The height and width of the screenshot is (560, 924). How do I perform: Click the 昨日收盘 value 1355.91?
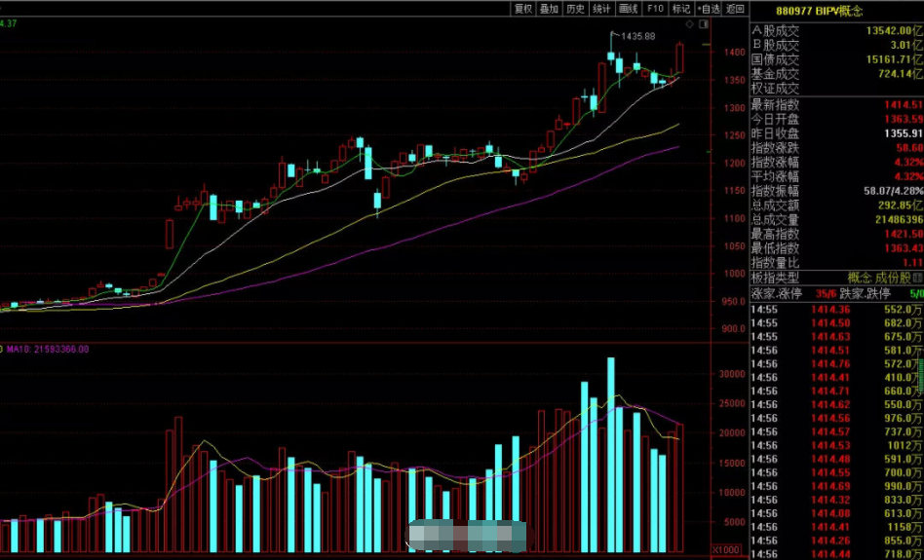coord(904,133)
